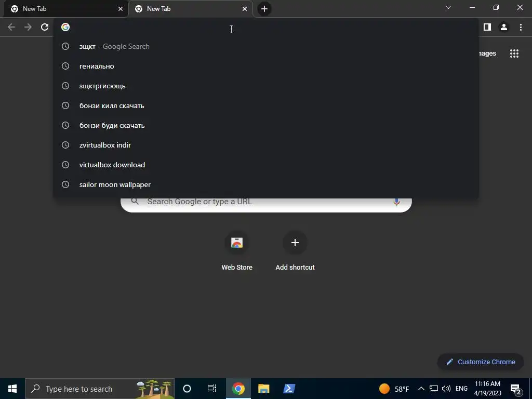Image resolution: width=532 pixels, height=399 pixels.
Task: Click the taskbar 'Type here to search' box
Action: tap(100, 389)
